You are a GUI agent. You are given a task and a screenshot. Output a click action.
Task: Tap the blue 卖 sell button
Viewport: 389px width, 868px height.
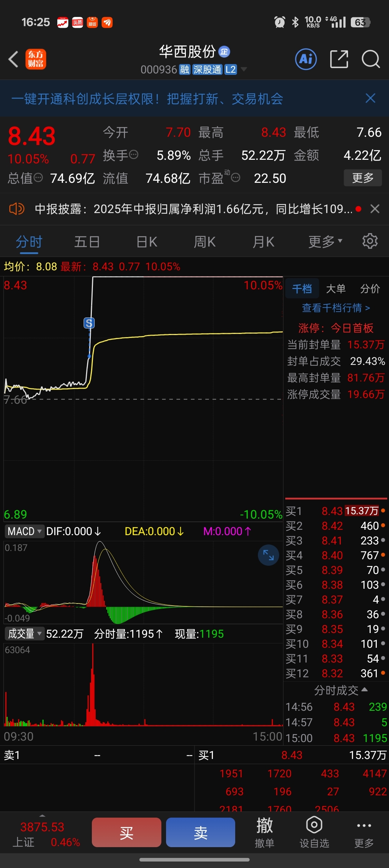tap(201, 832)
